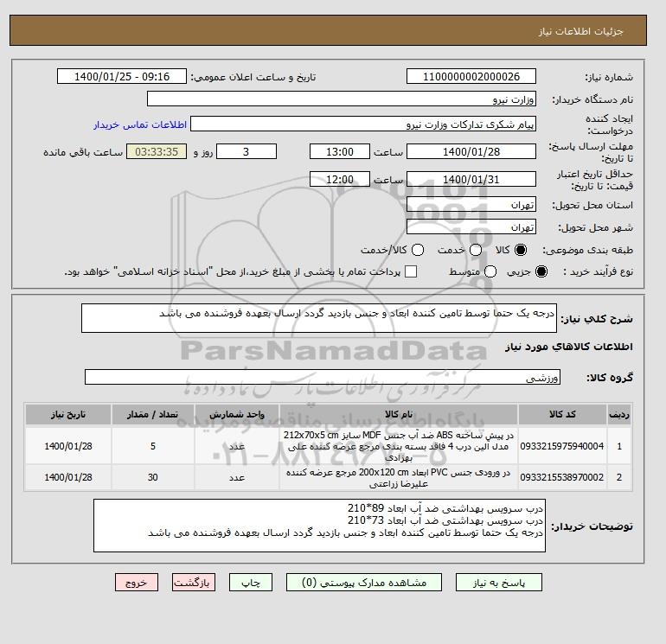Click product code 0933215975940004
666x644 pixels.
tap(562, 446)
